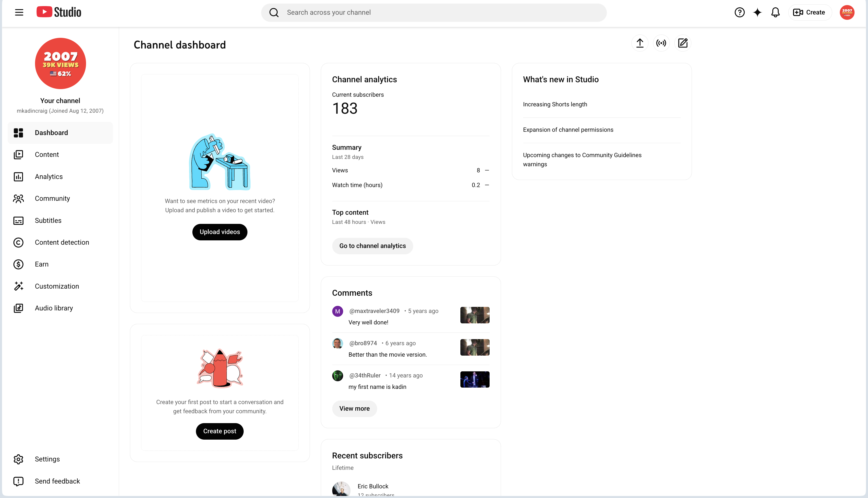The image size is (868, 498).
Task: Open Increasing Shorts length news link
Action: pos(555,104)
